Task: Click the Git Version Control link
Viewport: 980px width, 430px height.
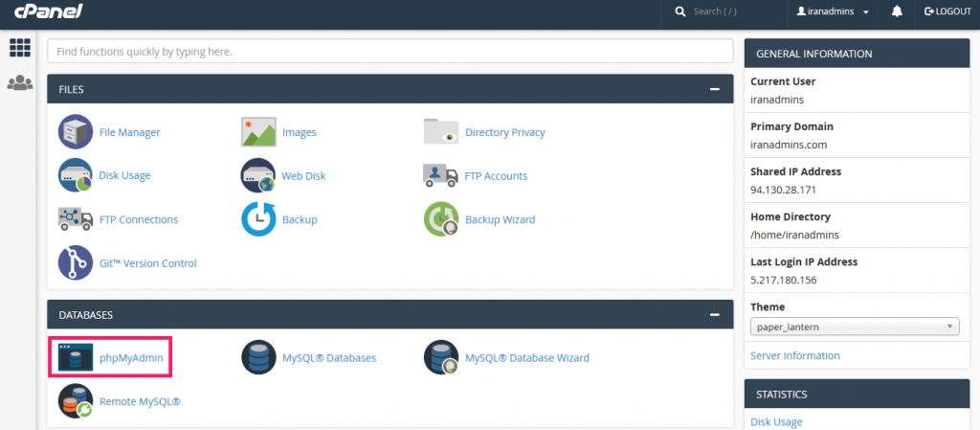Action: (148, 263)
